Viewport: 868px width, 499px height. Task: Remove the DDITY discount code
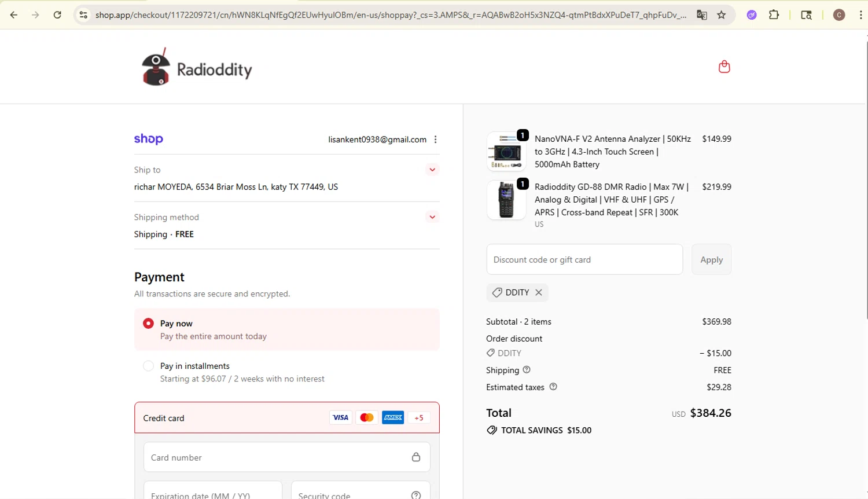[x=539, y=292]
